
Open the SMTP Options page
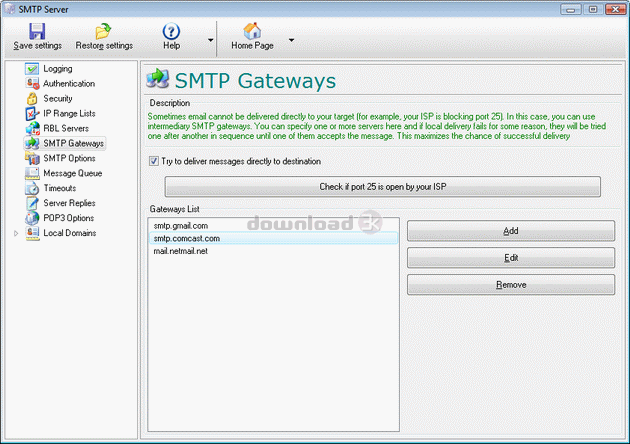tap(69, 158)
